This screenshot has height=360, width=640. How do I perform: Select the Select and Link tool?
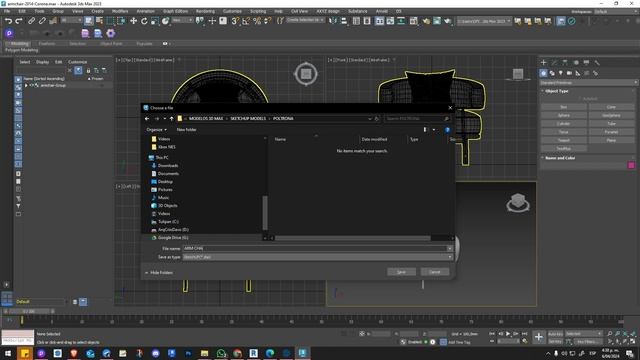click(x=31, y=21)
